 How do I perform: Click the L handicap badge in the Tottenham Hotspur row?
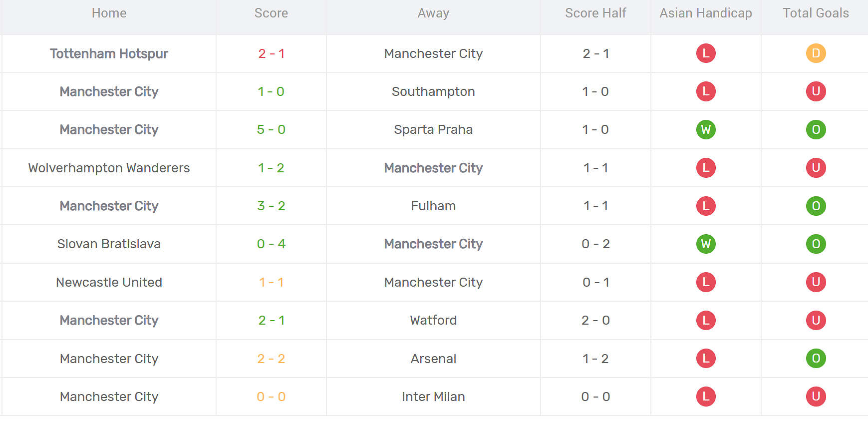point(705,53)
